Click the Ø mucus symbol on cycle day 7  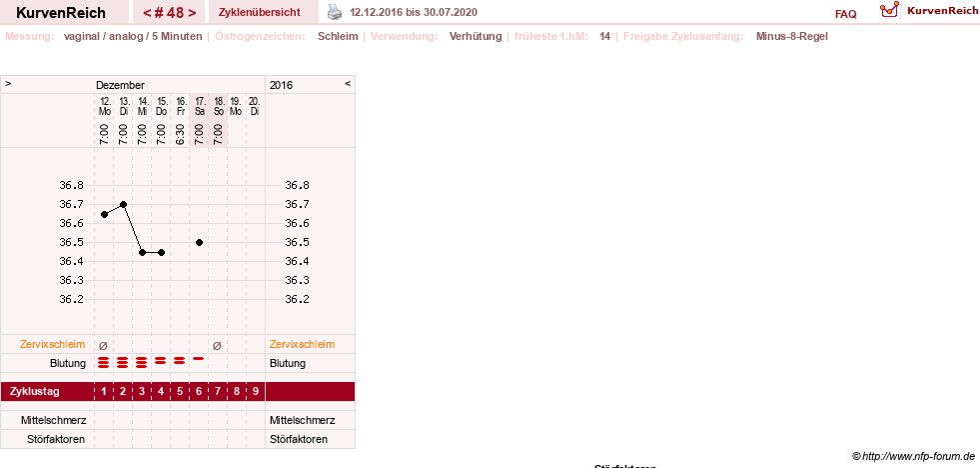(x=218, y=345)
